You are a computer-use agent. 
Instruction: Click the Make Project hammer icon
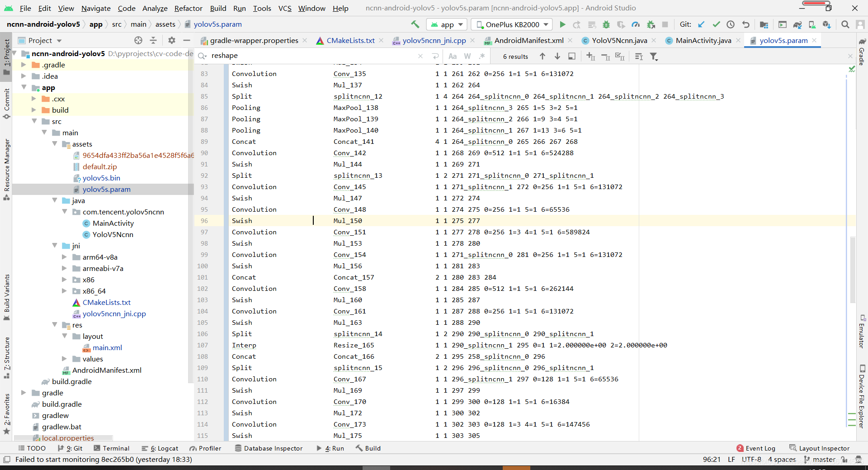tap(415, 24)
